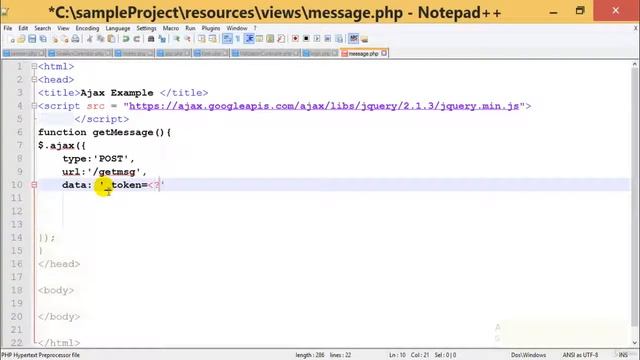Click the Zoom In toolbar icon
Viewport: 640px width, 360px height.
pyautogui.click(x=177, y=39)
